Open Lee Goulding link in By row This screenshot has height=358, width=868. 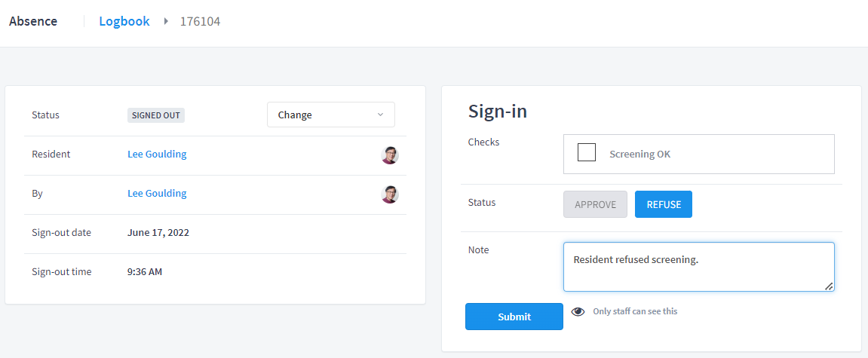coord(157,193)
